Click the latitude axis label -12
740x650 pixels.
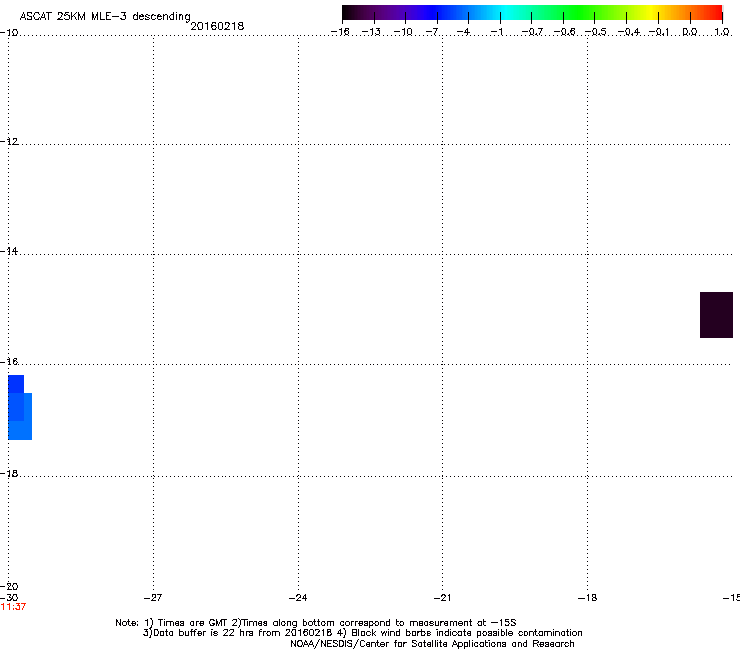pyautogui.click(x=9, y=142)
